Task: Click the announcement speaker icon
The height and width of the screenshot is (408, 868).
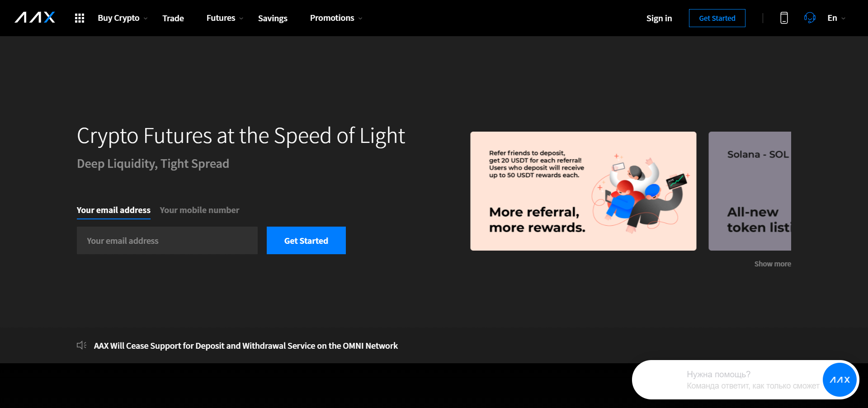Action: (x=81, y=345)
